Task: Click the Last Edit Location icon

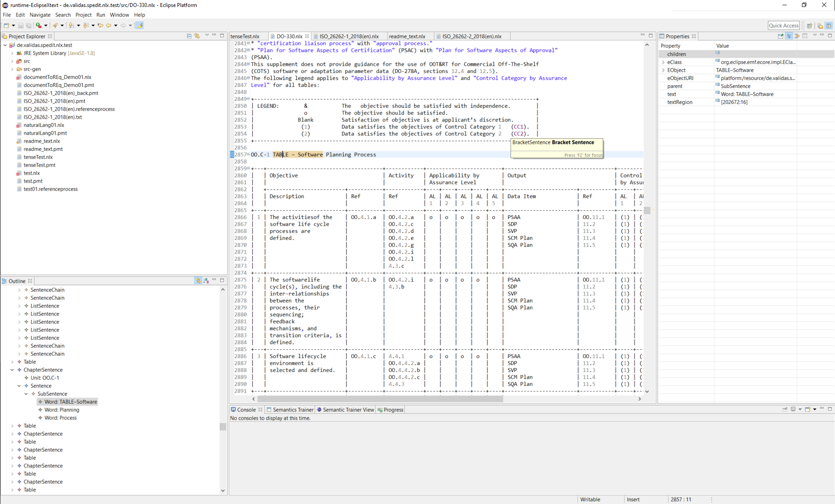Action: click(x=100, y=26)
